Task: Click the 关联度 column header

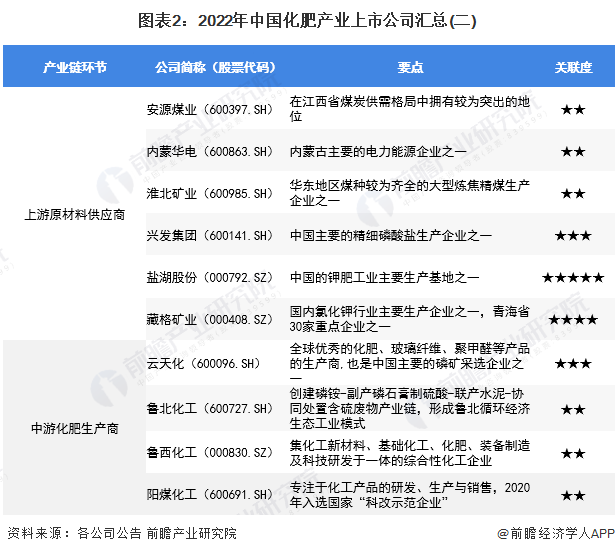Action: [572, 67]
